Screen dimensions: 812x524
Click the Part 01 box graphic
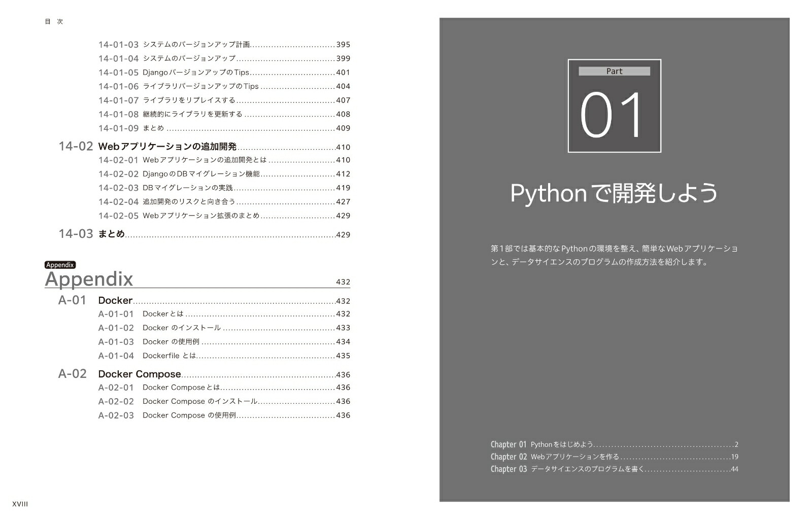coord(614,106)
